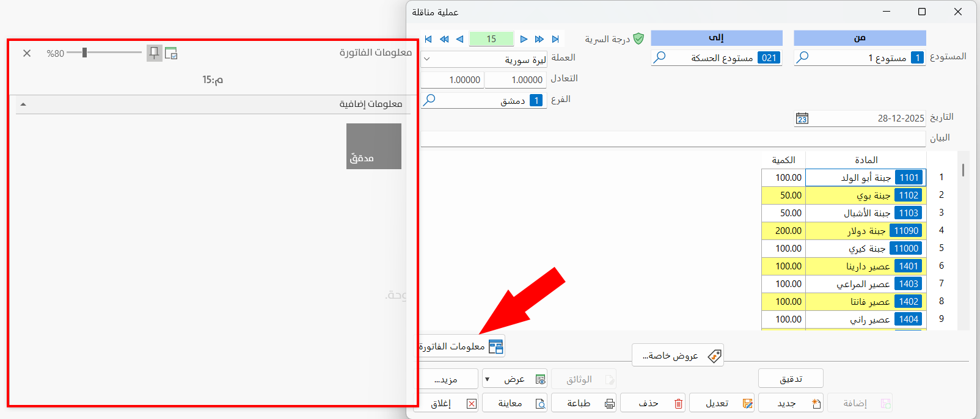Select item row 11090 جبنة دولار
The width and height of the screenshot is (980, 419).
[866, 231]
